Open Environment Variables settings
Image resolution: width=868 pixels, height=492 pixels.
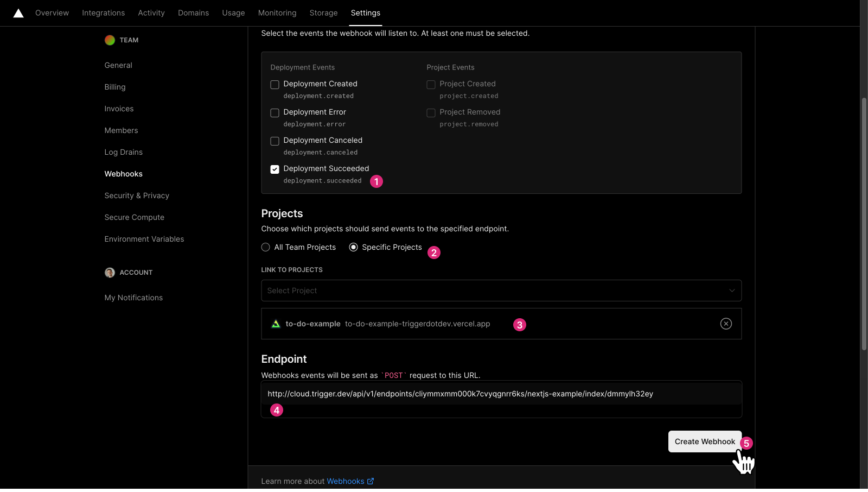coord(144,239)
